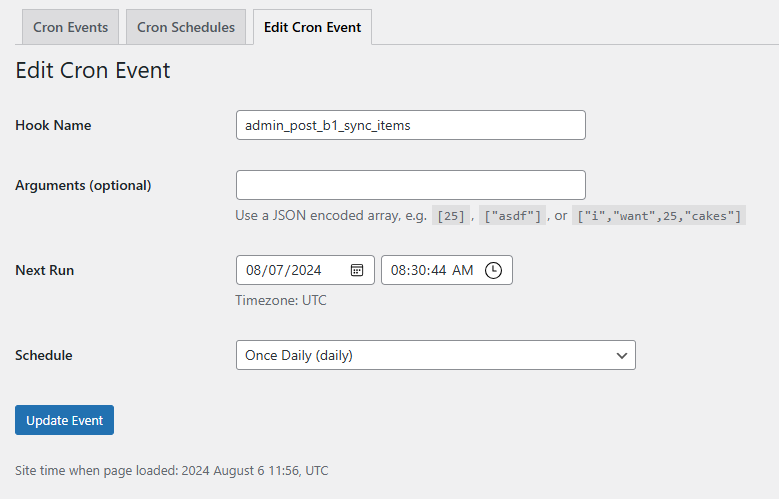Click into the empty Arguments input box

pos(410,185)
